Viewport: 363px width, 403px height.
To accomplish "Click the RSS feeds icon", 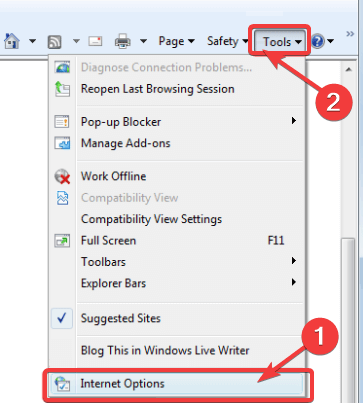I will point(55,42).
